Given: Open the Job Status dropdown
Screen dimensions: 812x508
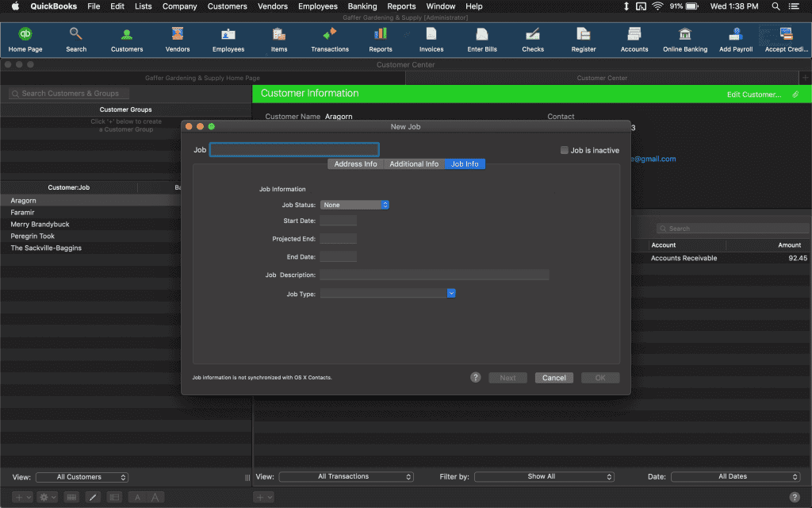Looking at the screenshot, I should pyautogui.click(x=354, y=205).
